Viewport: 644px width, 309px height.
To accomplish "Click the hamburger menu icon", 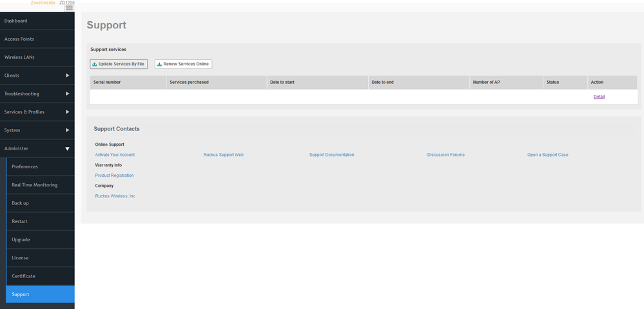I will click(x=69, y=8).
